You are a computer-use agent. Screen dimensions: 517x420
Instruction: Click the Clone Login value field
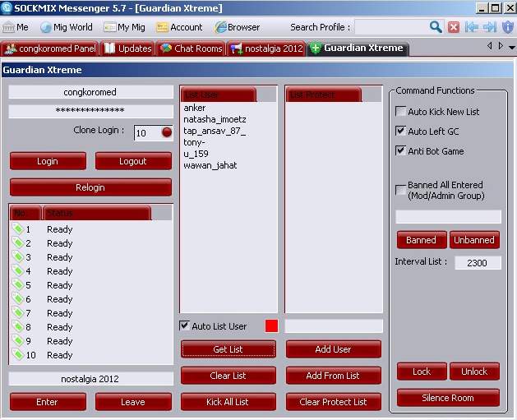(x=147, y=133)
